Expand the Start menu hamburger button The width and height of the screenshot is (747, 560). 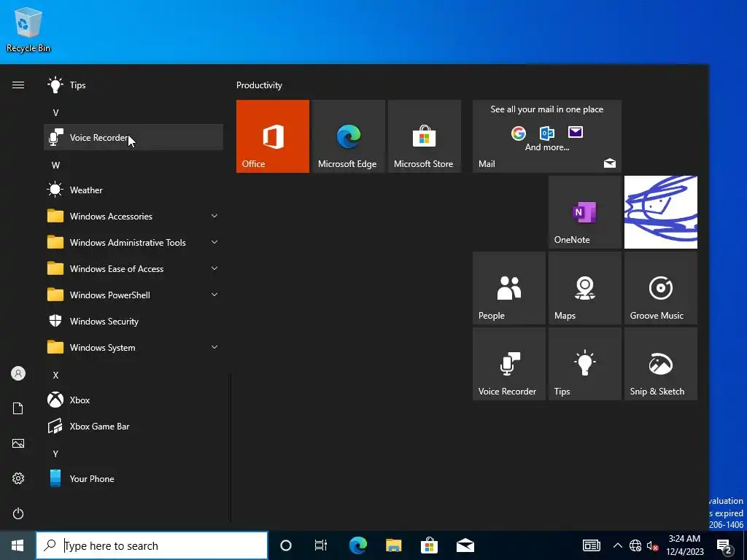tap(18, 85)
